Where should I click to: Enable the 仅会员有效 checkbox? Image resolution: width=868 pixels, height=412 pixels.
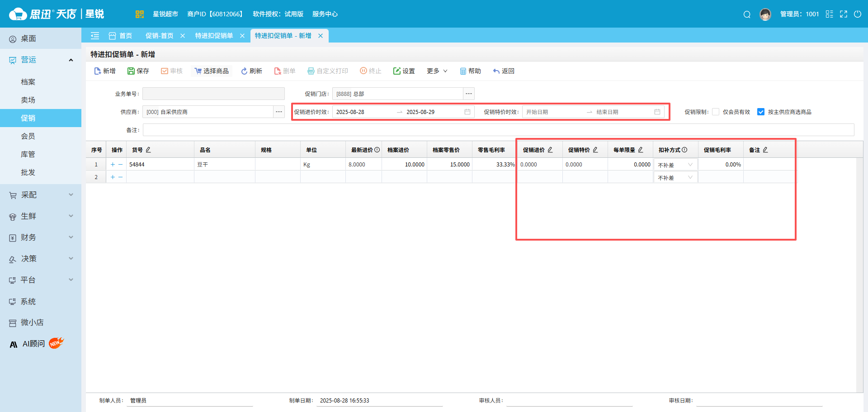716,112
